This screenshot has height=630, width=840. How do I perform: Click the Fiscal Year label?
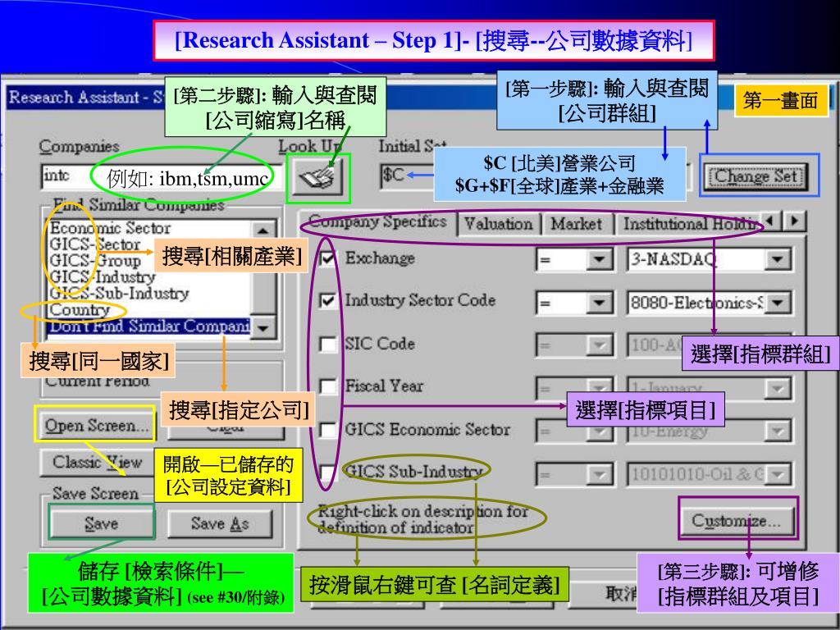pyautogui.click(x=384, y=386)
